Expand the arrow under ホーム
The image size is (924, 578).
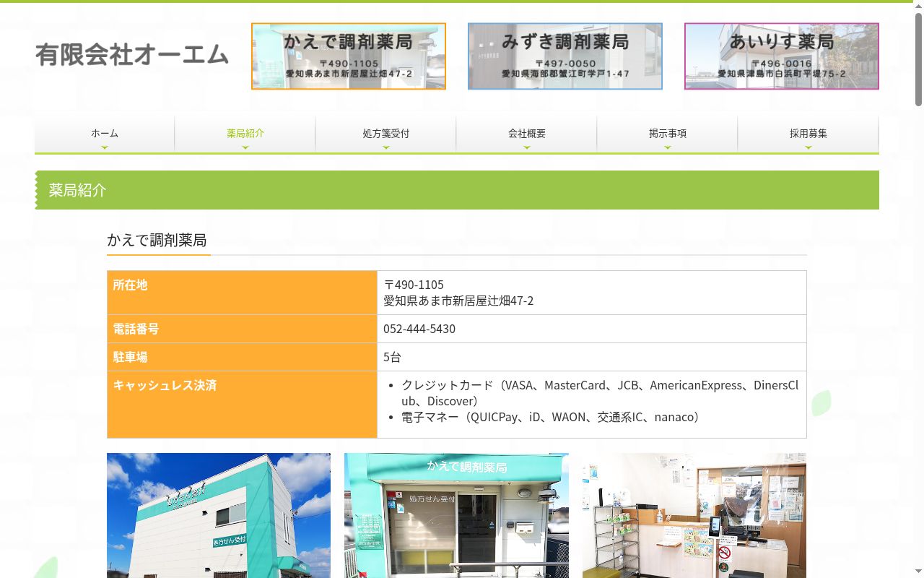click(105, 147)
